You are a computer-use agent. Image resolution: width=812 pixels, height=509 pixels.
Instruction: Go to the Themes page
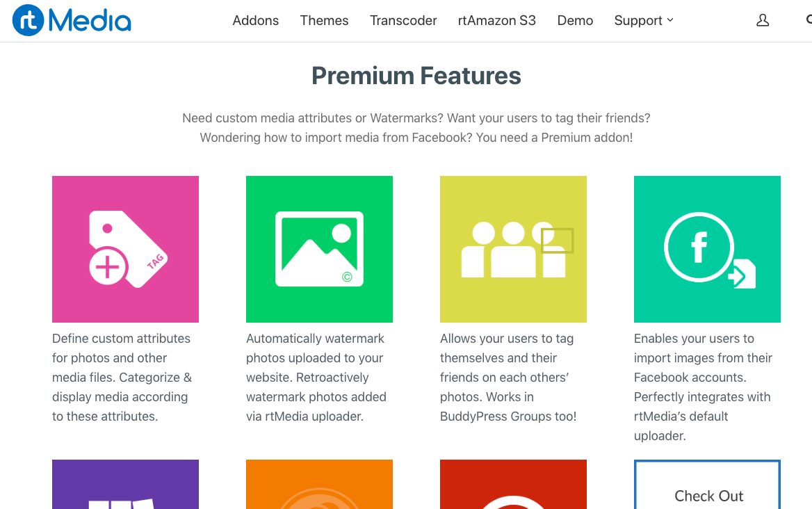click(x=324, y=21)
